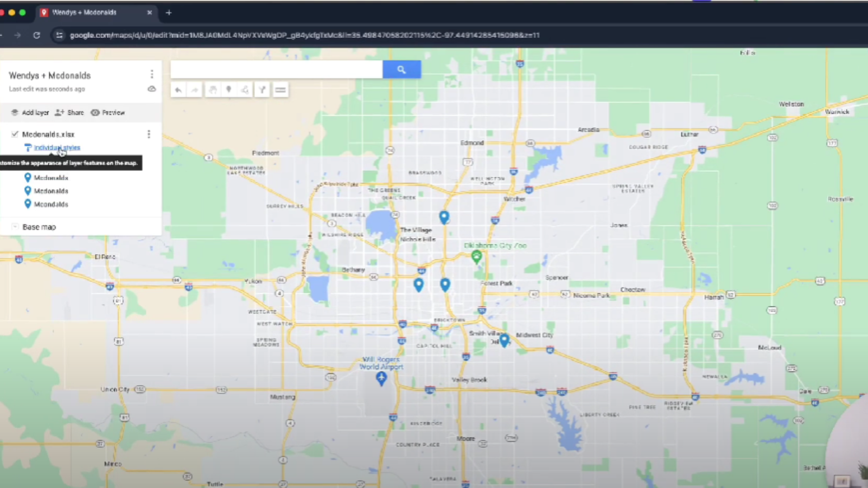Select the Draw a line tool
The height and width of the screenshot is (488, 868).
pyautogui.click(x=245, y=90)
